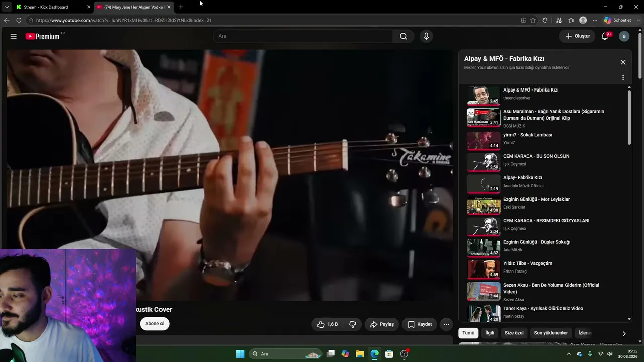The image size is (644, 362).
Task: Play Asu Maralman - Bağrı Yanık Dostlara
Action: coord(484,117)
